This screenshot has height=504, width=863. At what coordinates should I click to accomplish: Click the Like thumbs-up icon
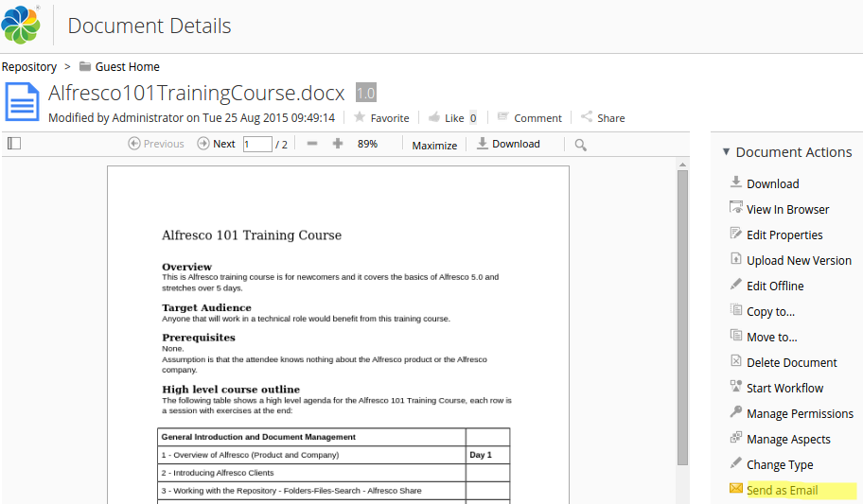(434, 116)
